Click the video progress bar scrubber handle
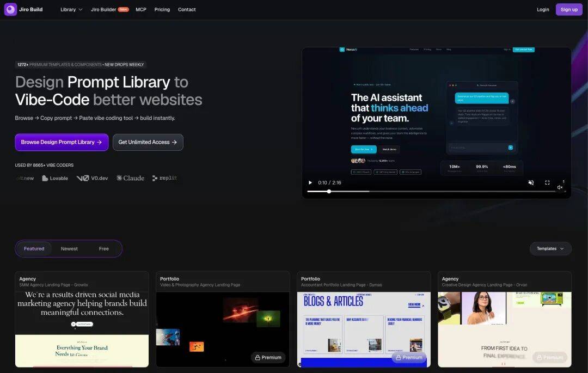The width and height of the screenshot is (588, 373). [x=329, y=191]
